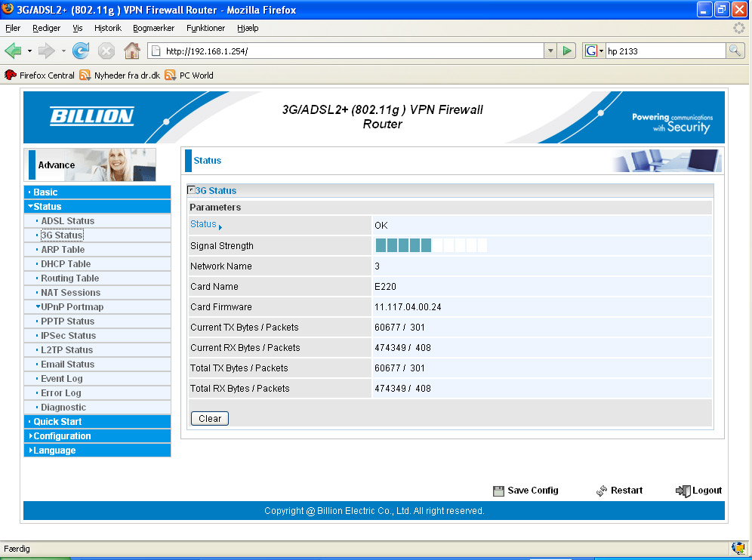752x560 pixels.
Task: Click the green Go arrow button
Action: [568, 51]
